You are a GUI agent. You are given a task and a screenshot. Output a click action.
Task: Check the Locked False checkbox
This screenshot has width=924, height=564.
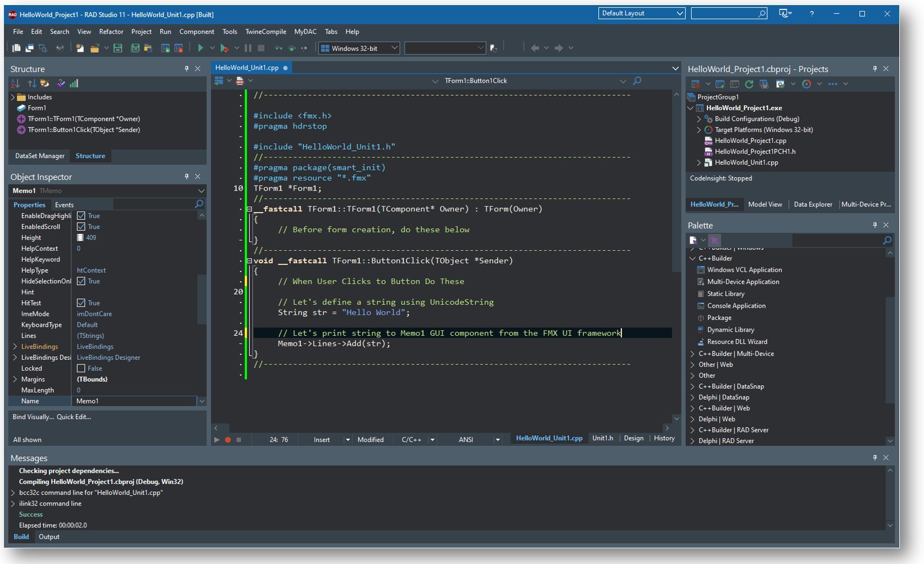click(81, 368)
